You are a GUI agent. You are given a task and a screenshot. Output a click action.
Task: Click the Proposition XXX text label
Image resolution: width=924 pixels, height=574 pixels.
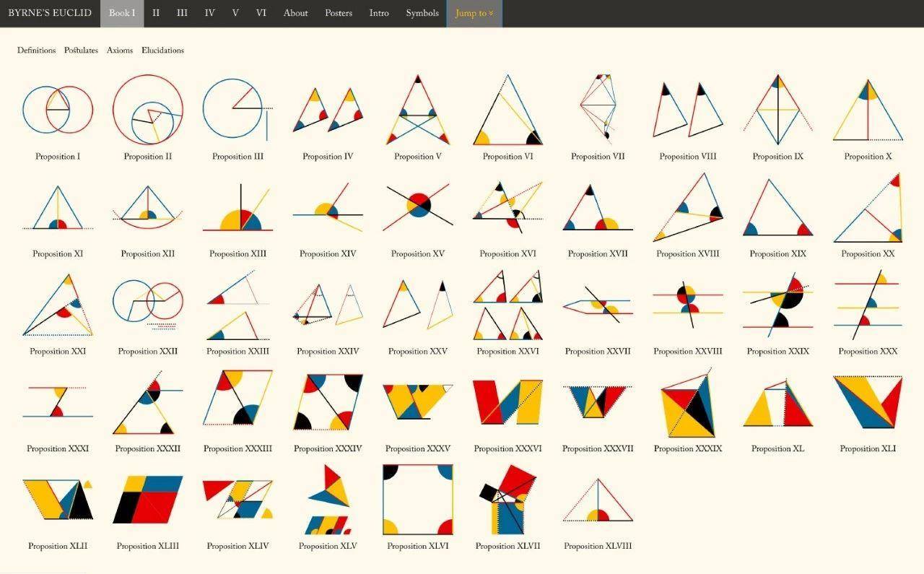tap(868, 352)
